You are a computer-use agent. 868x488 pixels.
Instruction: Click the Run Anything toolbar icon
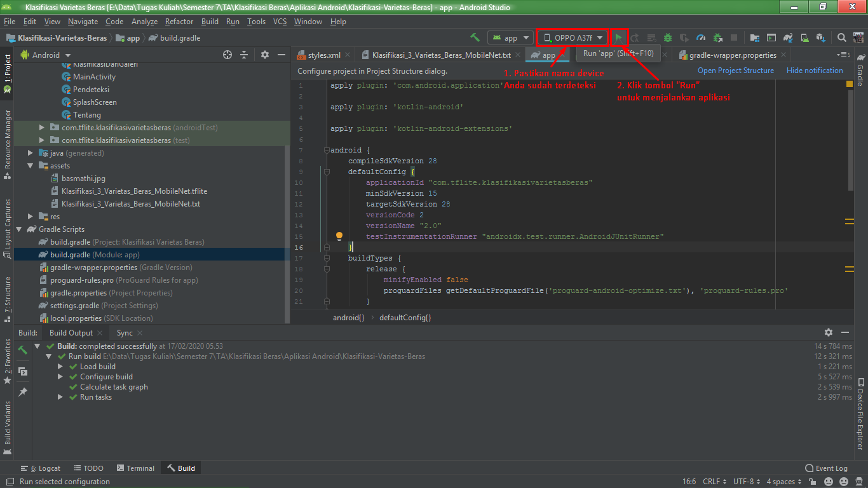771,37
